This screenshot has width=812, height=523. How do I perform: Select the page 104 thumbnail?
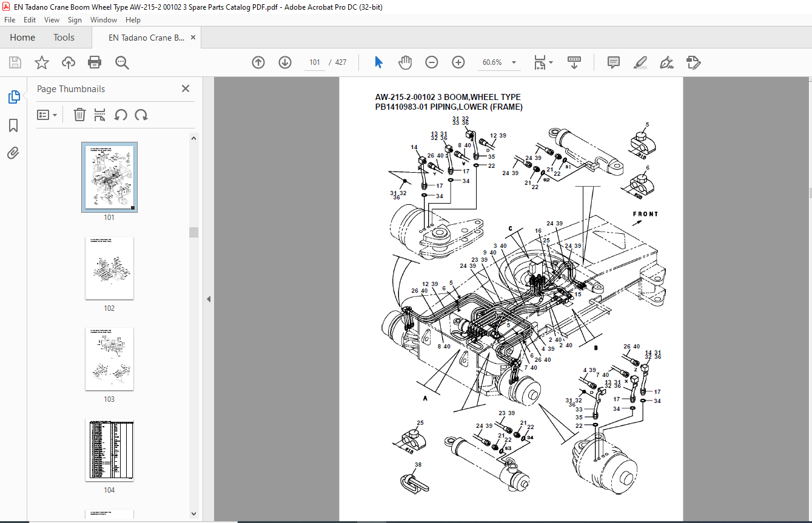[x=109, y=450]
